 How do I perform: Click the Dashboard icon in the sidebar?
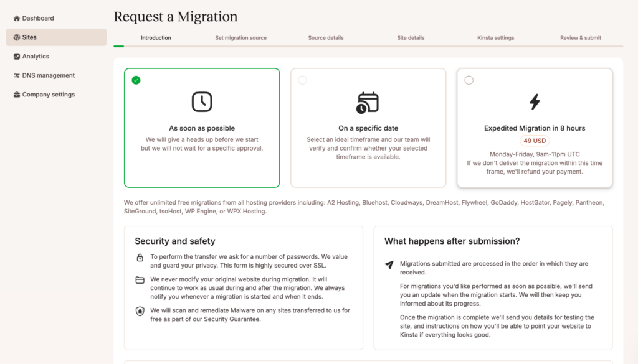(x=17, y=18)
